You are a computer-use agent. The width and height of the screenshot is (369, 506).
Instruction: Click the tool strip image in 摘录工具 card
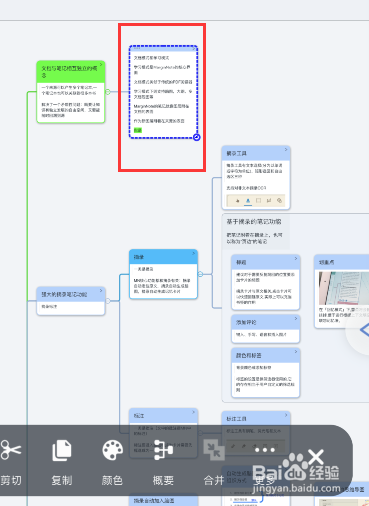[x=256, y=201]
